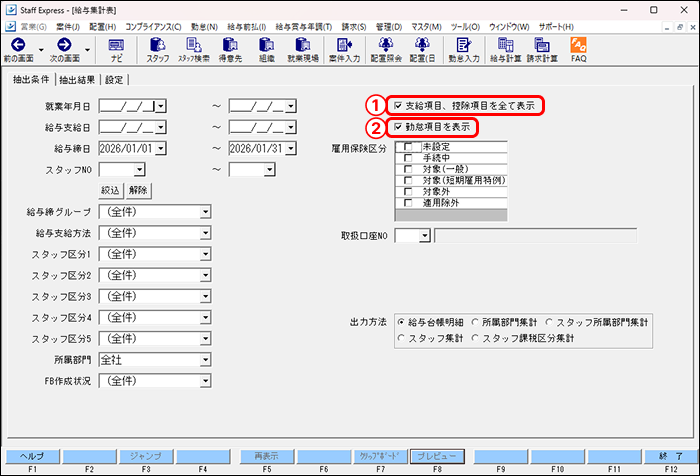This screenshot has width=700, height=476.
Task: Select スタッフ所属部門集計 radio button
Action: [549, 322]
